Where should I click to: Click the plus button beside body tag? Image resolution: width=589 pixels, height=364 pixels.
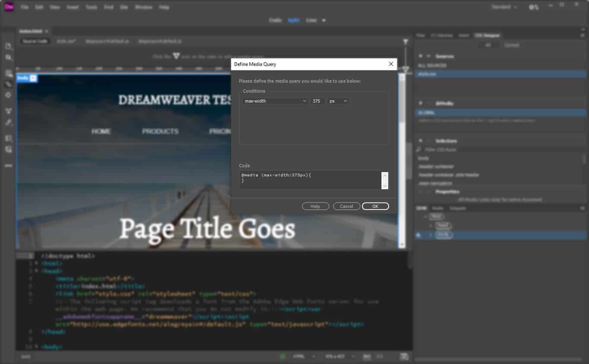click(33, 78)
